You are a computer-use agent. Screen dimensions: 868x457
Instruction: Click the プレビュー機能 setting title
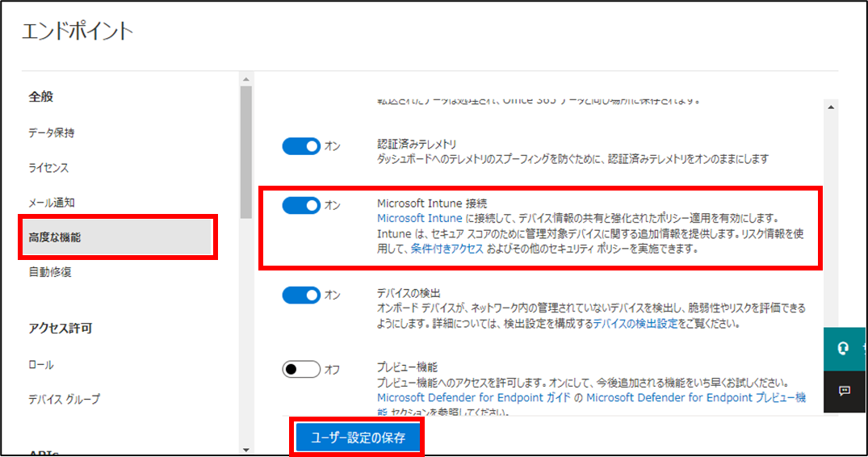[x=408, y=367]
